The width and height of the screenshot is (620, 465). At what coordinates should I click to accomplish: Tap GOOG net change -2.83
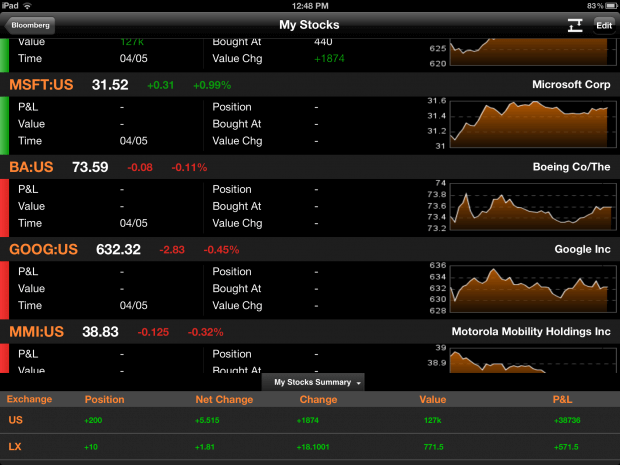coord(172,250)
